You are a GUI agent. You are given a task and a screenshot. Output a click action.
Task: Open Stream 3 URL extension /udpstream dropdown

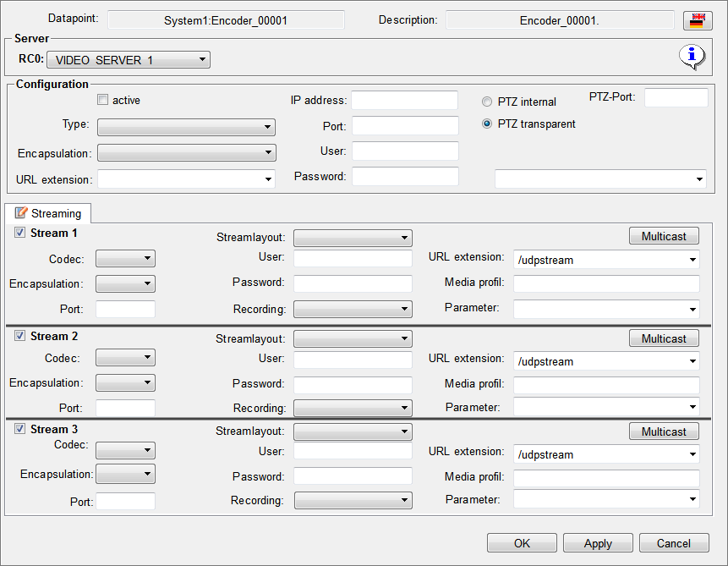pos(606,454)
